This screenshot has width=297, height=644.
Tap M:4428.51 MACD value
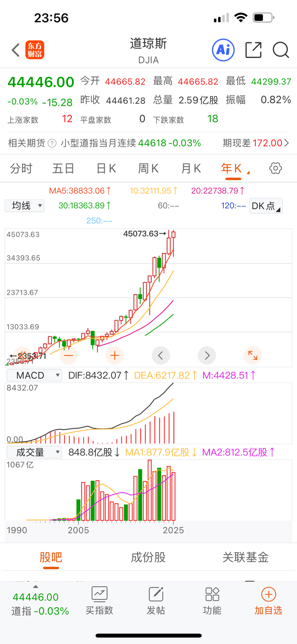point(229,375)
